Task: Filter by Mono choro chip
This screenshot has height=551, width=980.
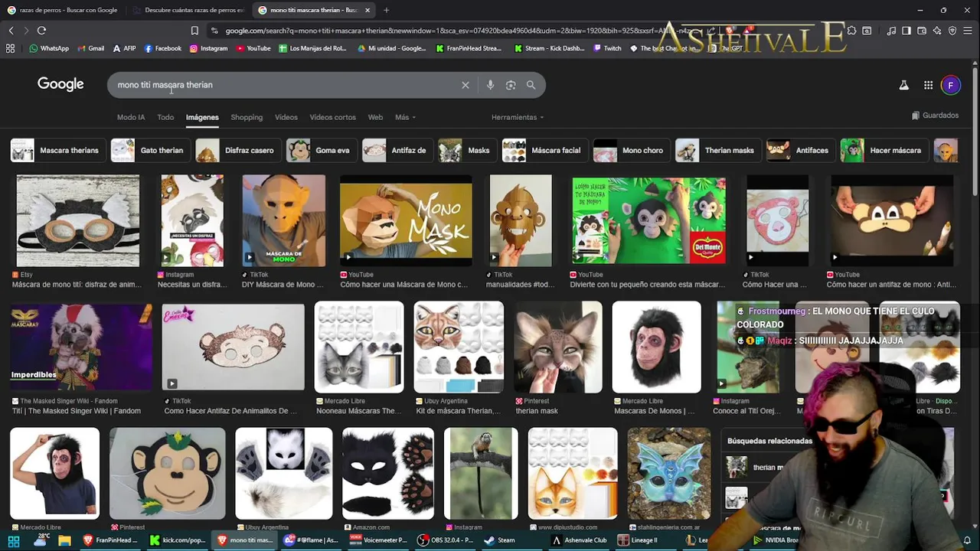Action: click(x=630, y=150)
